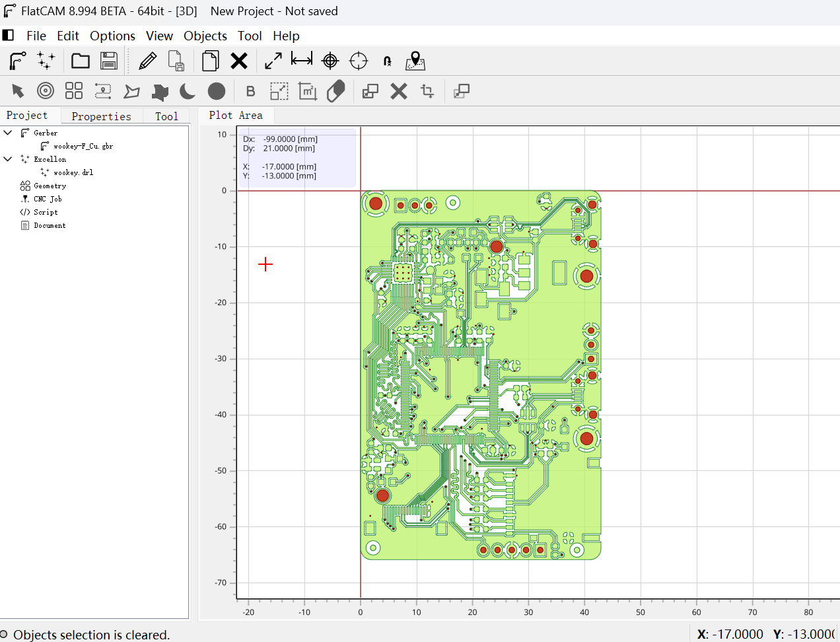Activate the Jump To location icon
The height and width of the screenshot is (642, 840).
point(414,60)
